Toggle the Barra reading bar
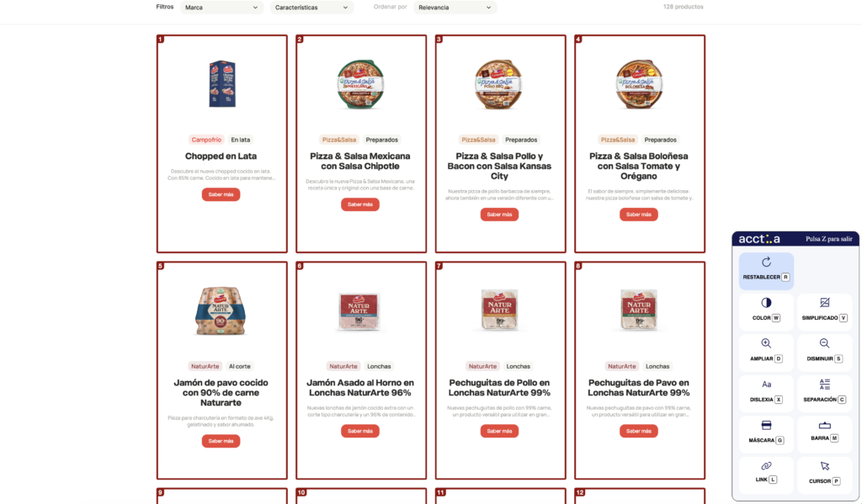This screenshot has width=862, height=504. [824, 425]
